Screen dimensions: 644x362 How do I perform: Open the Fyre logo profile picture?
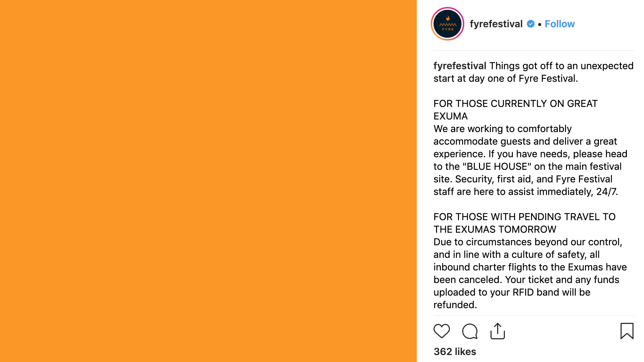pyautogui.click(x=448, y=24)
